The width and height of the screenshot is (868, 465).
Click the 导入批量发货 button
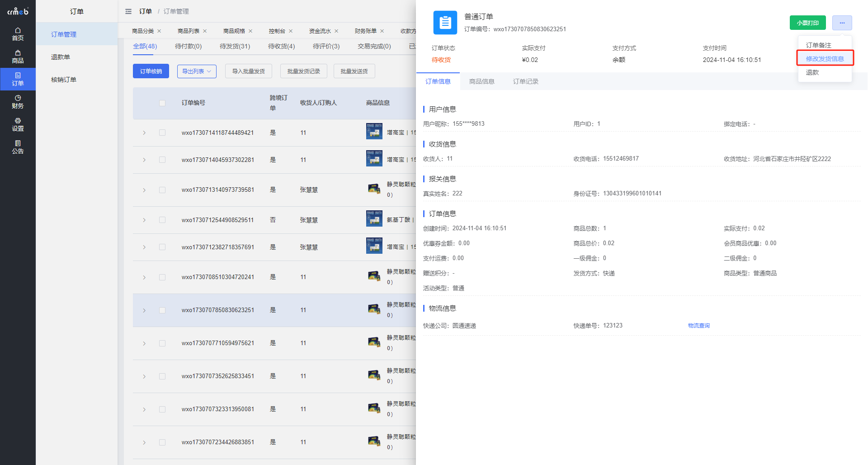click(x=248, y=71)
